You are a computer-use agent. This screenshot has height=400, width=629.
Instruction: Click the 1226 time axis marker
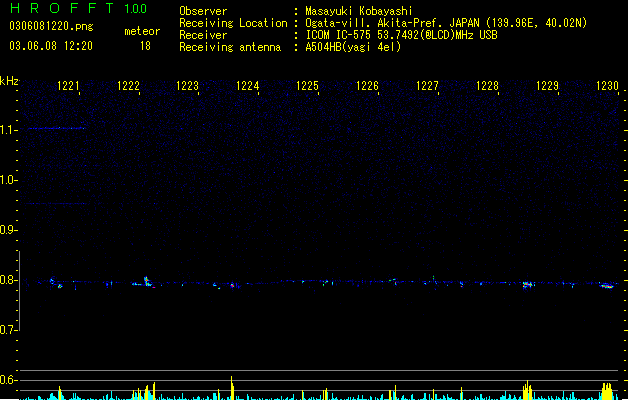point(367,86)
